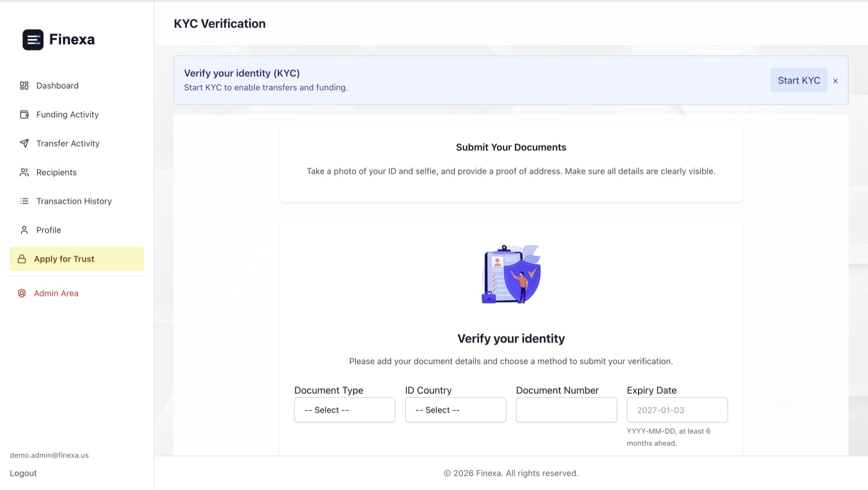The width and height of the screenshot is (868, 490).
Task: Click the Expiry Date field
Action: tap(677, 410)
